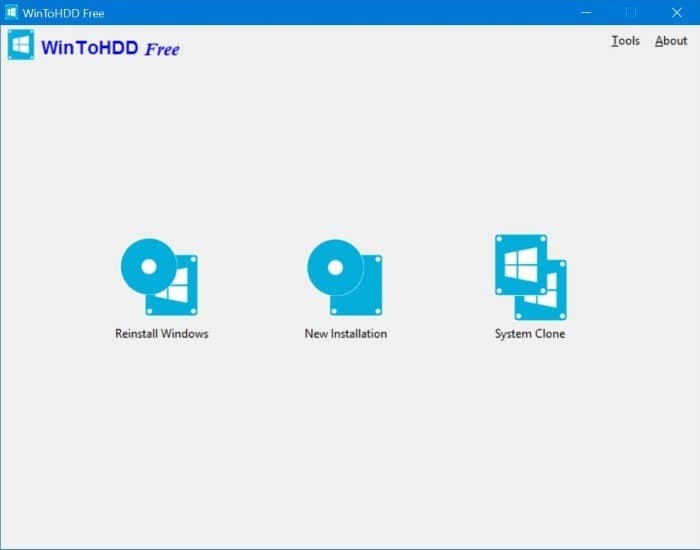Click the New Installation disc icon
The image size is (700, 550).
click(x=345, y=277)
